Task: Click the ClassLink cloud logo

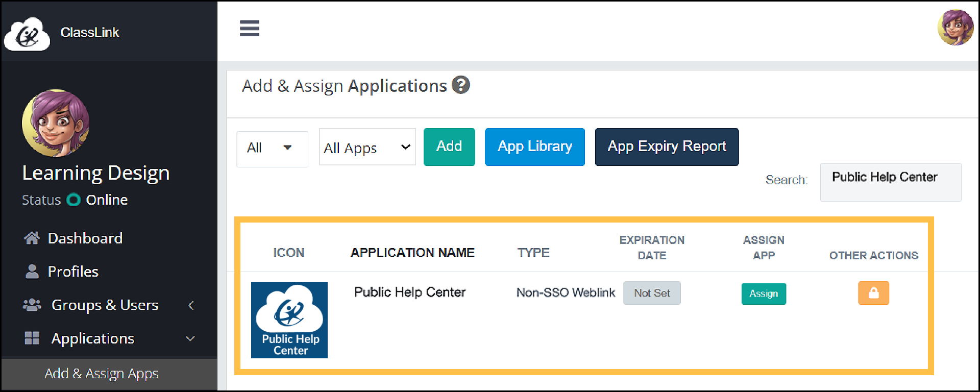Action: (x=27, y=34)
